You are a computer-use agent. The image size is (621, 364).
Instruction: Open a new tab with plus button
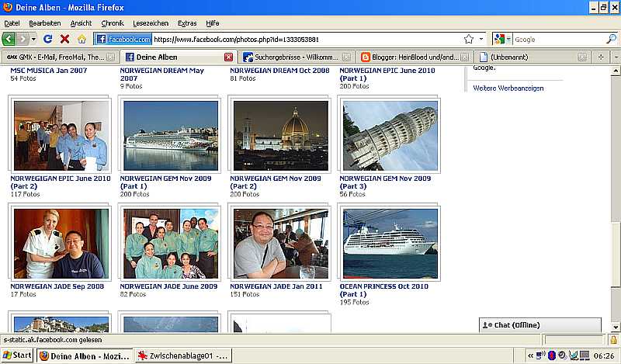[x=601, y=57]
